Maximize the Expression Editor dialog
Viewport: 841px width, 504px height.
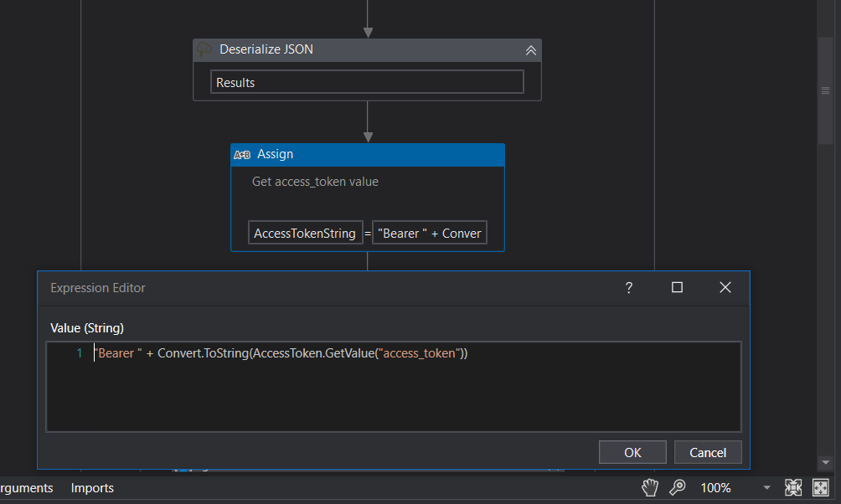677,287
